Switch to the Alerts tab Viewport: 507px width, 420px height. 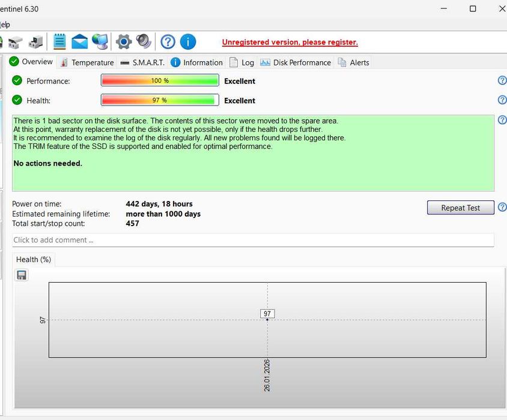[x=353, y=62]
